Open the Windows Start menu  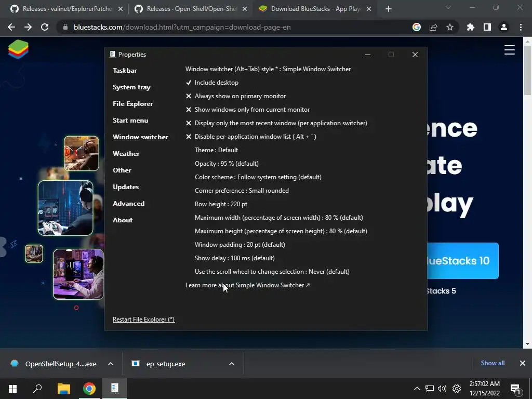tap(12, 389)
